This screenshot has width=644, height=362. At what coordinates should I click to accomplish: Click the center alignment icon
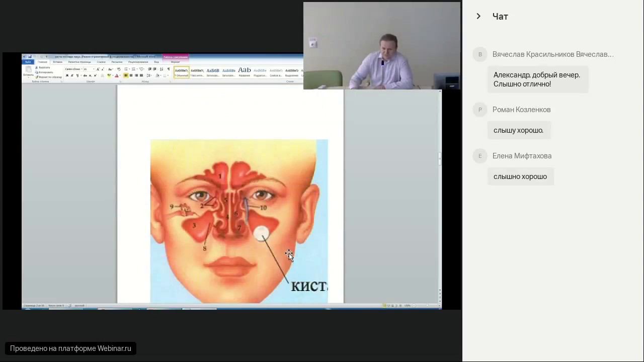(x=131, y=75)
